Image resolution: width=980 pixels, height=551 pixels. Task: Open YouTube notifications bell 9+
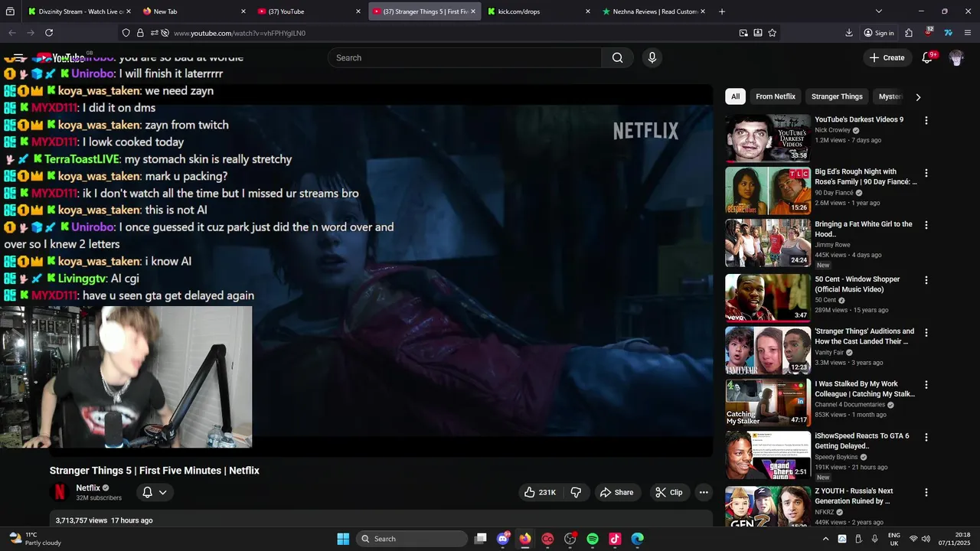click(x=927, y=57)
